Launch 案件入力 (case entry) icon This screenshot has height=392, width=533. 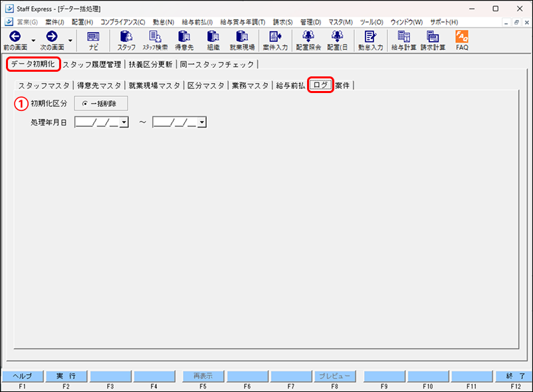pyautogui.click(x=274, y=40)
